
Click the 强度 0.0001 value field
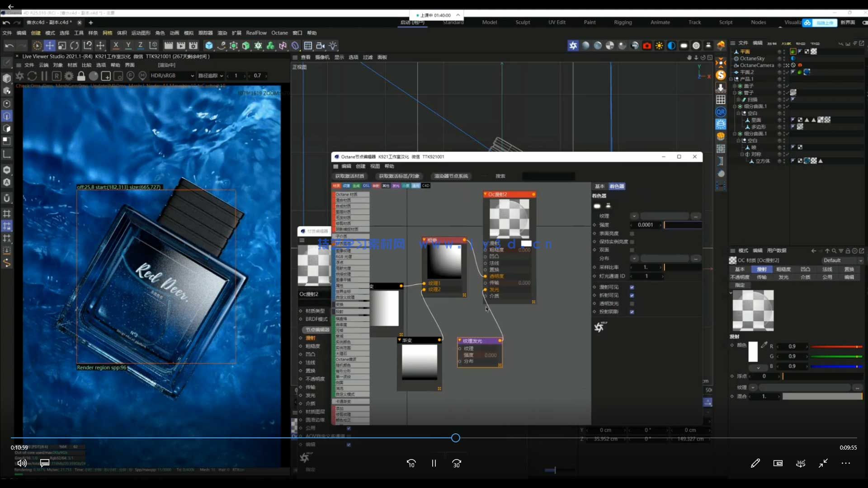click(646, 225)
